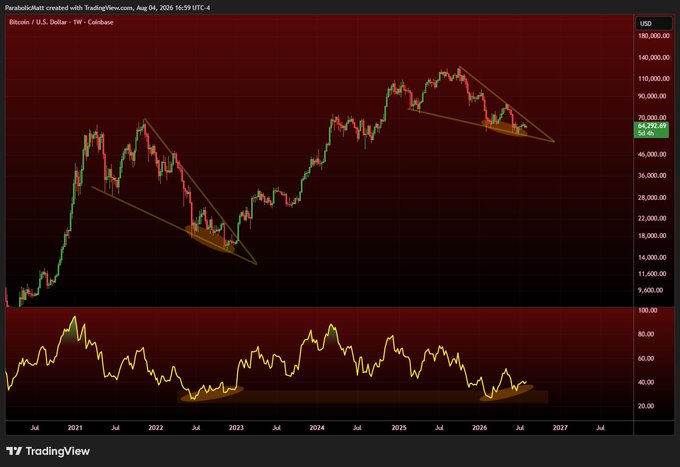The height and width of the screenshot is (467, 680).
Task: Click the 20.00 indicator scale label
Action: [x=646, y=406]
